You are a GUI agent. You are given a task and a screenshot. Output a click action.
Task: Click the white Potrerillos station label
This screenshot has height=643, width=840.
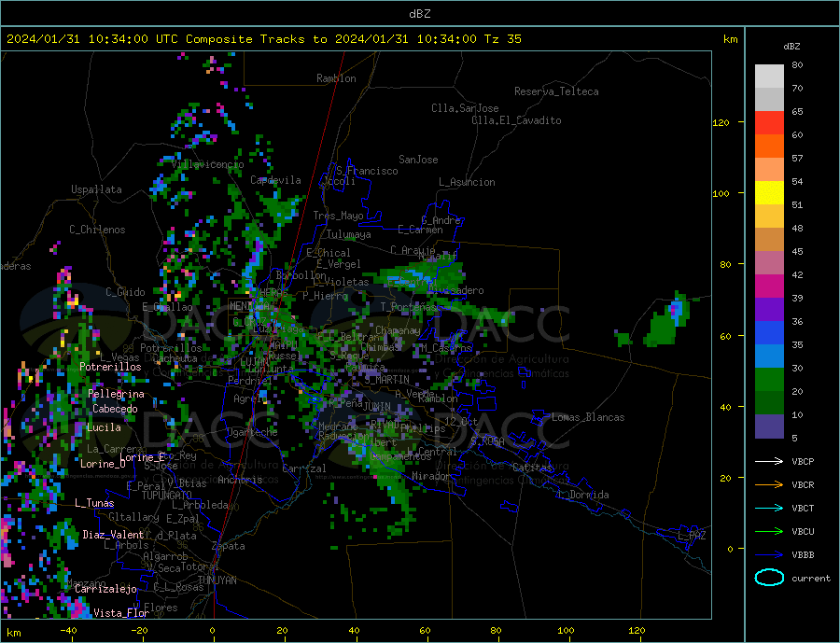110,367
